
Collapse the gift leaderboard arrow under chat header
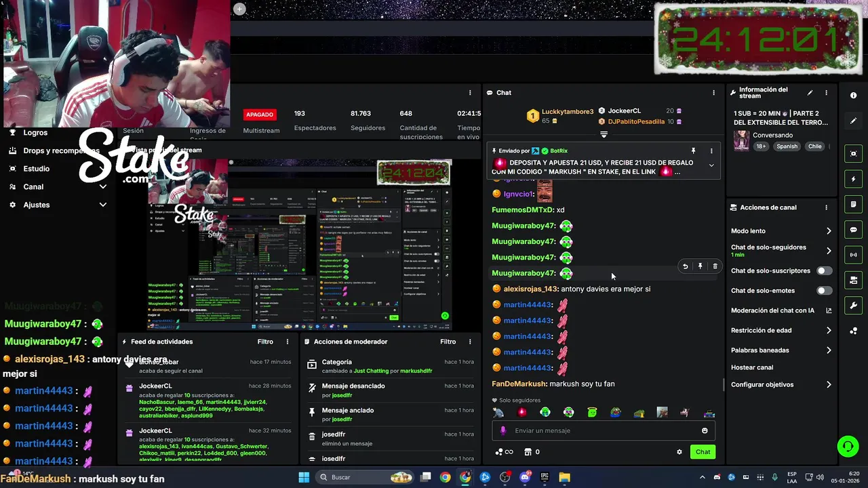point(604,135)
